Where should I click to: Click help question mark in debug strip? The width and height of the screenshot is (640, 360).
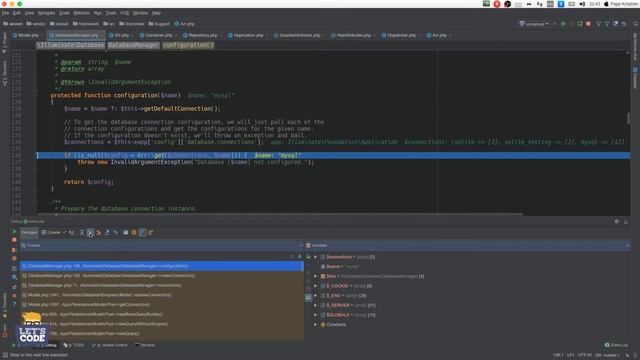click(x=14, y=304)
